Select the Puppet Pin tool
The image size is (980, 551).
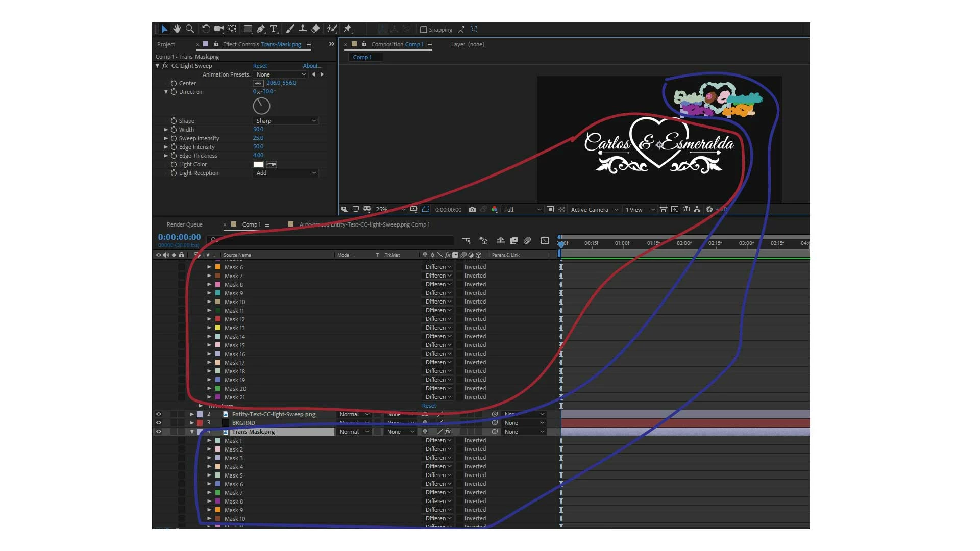[348, 29]
